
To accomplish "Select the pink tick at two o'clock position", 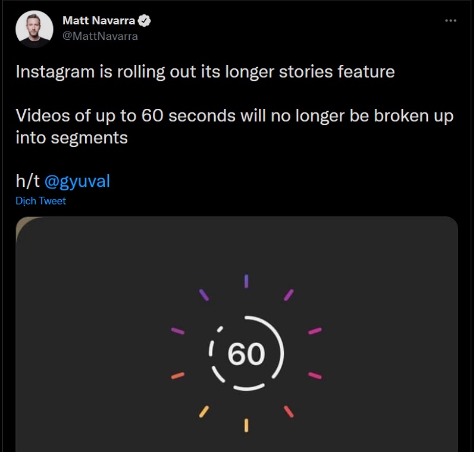I will coord(315,331).
